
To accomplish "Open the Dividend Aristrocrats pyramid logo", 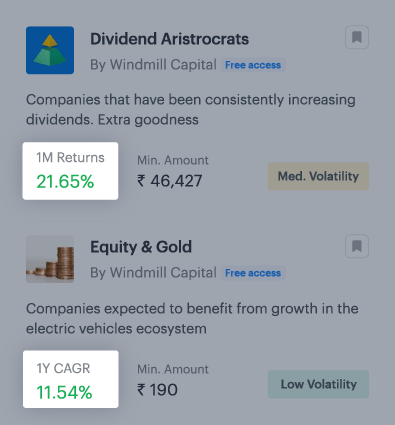I will tap(50, 50).
